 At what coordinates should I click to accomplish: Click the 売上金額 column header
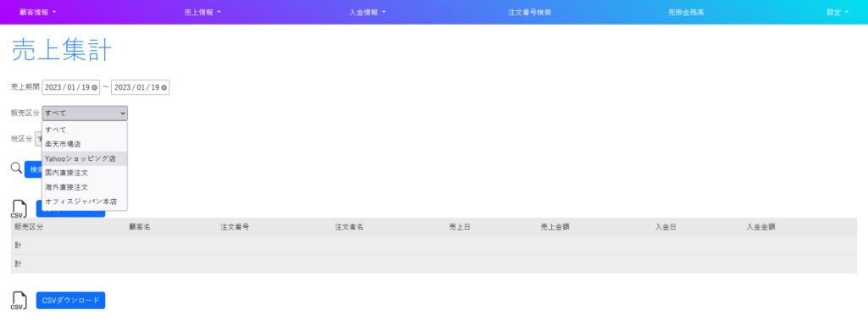point(555,227)
